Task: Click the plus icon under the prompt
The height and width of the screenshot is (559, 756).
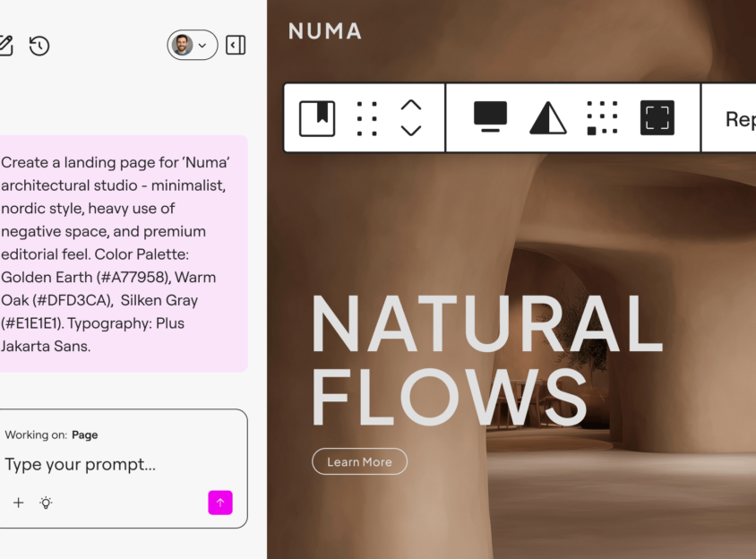Action: pos(19,503)
